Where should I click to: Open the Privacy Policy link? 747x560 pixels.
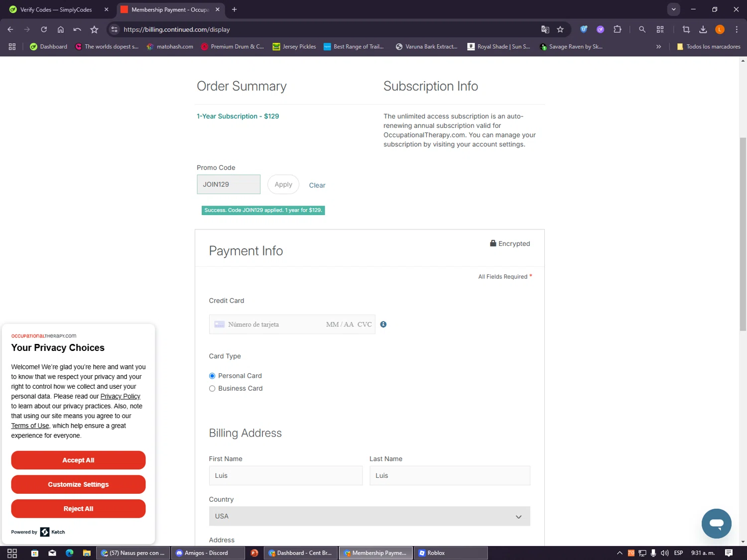pyautogui.click(x=121, y=396)
